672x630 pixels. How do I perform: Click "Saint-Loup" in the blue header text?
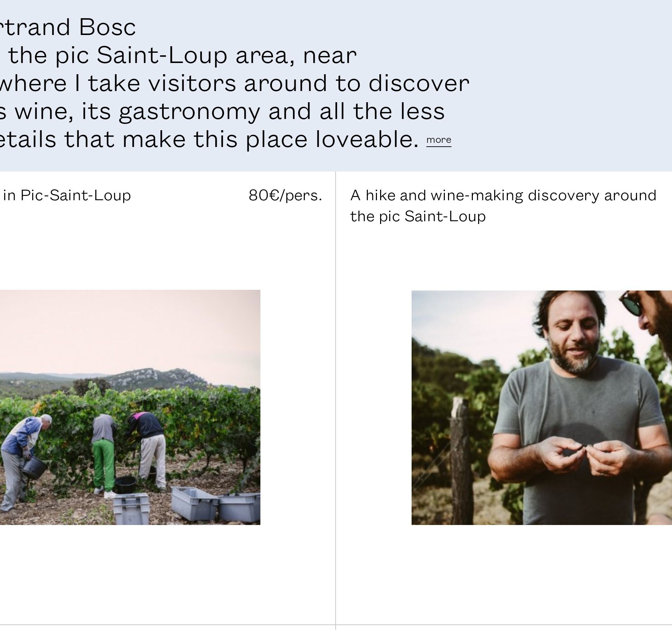162,55
